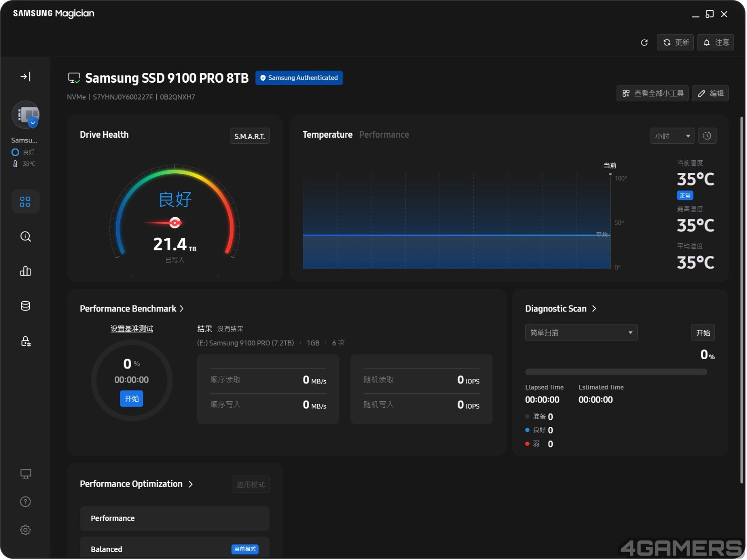Select the Performance optimization mode
This screenshot has height=560, width=747.
coord(175,519)
